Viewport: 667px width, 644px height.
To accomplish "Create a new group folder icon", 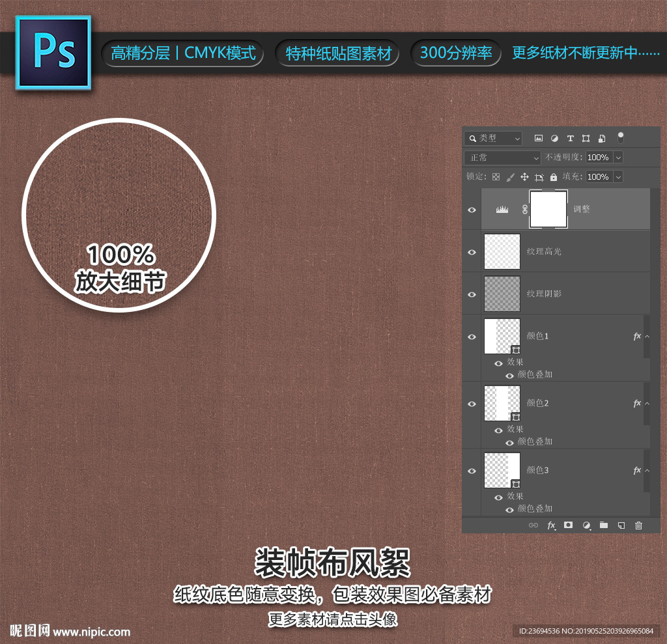I will click(x=604, y=525).
